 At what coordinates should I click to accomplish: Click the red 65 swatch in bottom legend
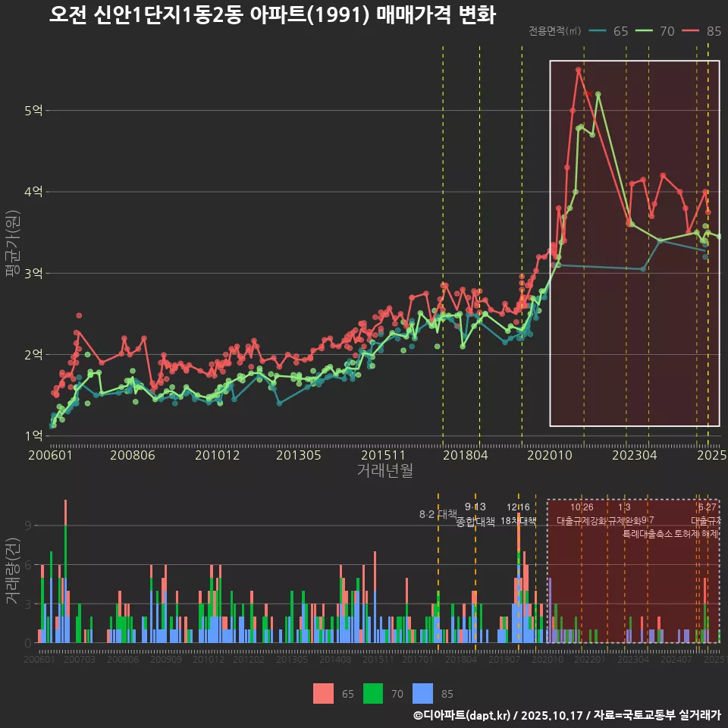324,693
